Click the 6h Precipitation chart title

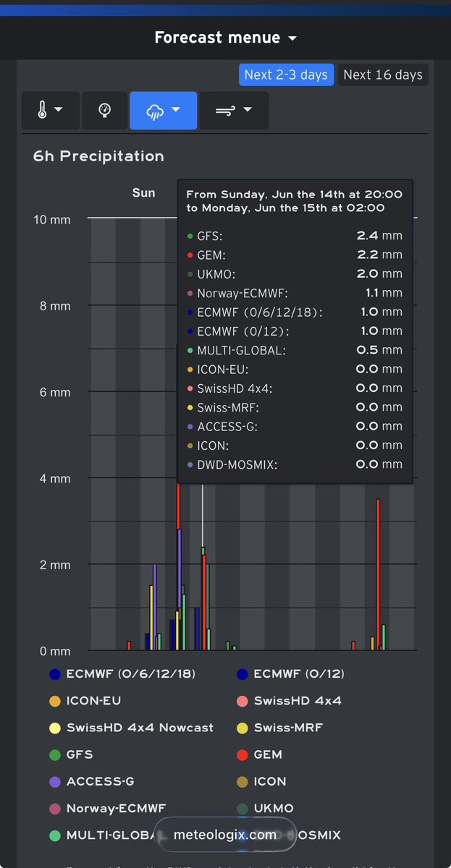(98, 156)
